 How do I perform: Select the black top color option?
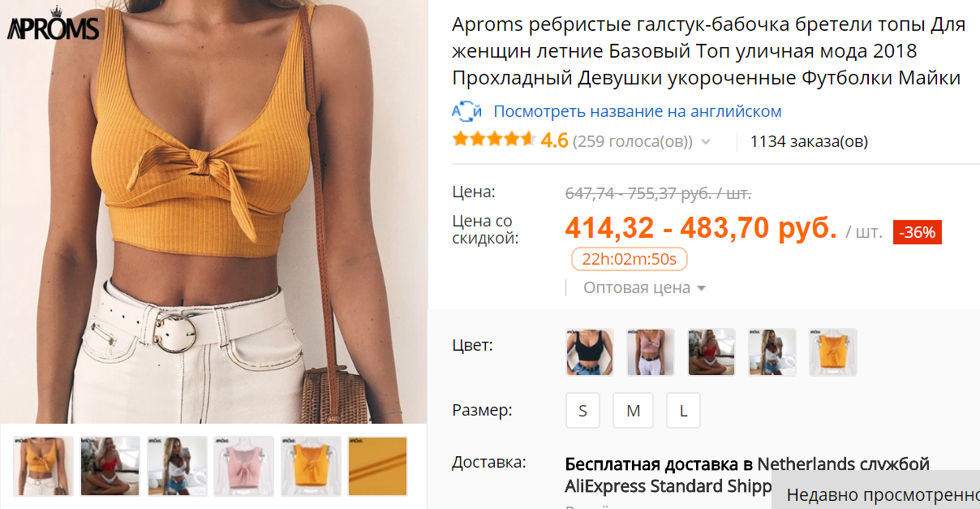click(x=589, y=352)
